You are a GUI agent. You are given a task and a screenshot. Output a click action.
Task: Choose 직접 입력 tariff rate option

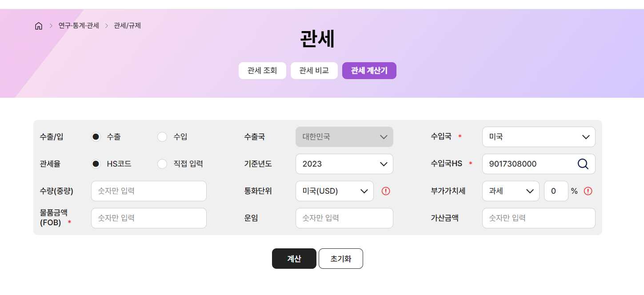tap(162, 164)
